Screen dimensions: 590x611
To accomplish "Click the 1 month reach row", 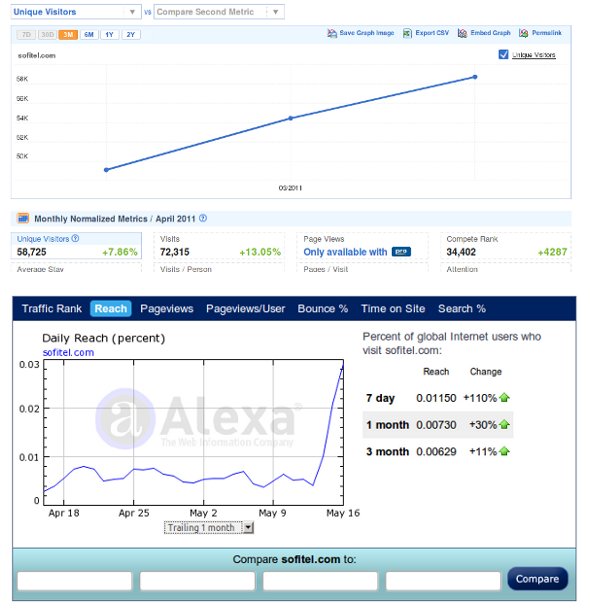I will (438, 425).
